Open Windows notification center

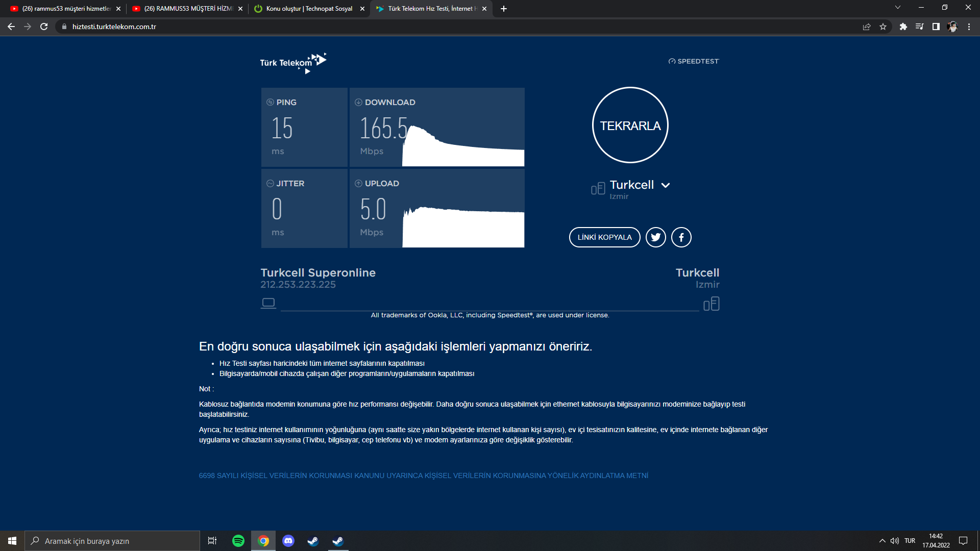click(963, 541)
